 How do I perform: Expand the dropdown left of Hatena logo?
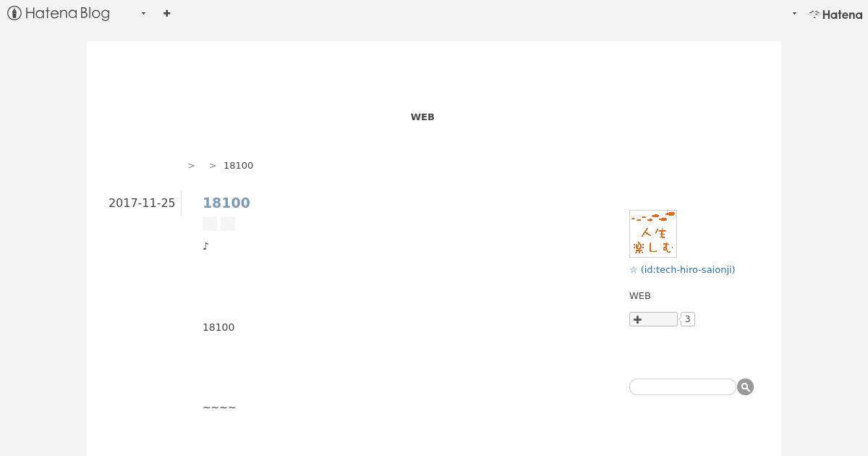[x=794, y=13]
